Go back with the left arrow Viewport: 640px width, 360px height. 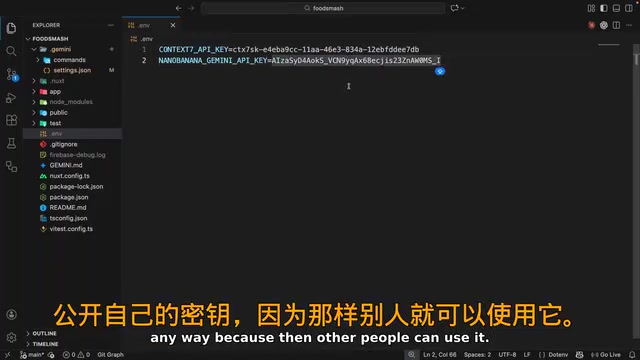click(179, 8)
